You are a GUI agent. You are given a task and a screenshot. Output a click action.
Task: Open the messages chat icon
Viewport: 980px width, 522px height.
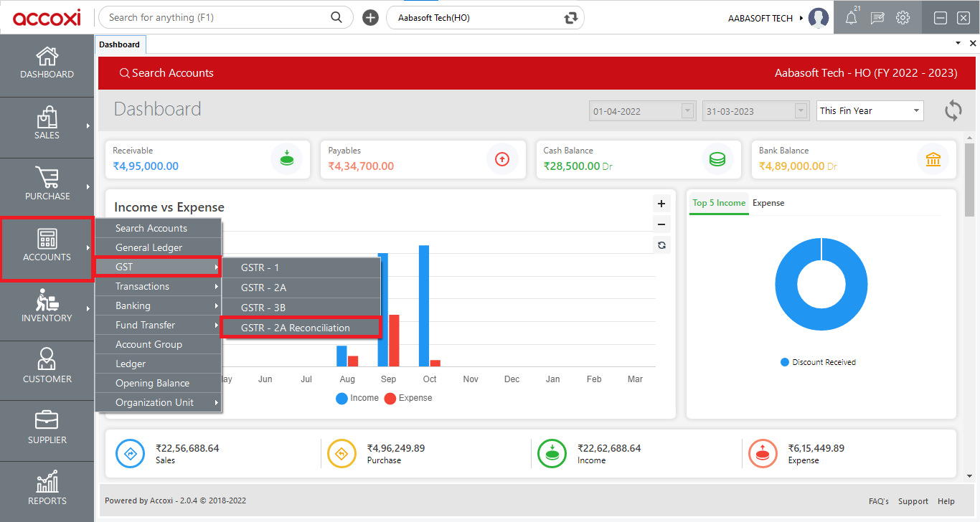(x=877, y=18)
